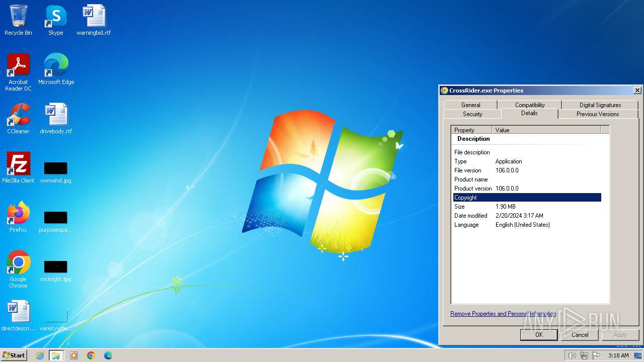The image size is (644, 362).
Task: Open FileZilla Client shortcut
Action: pyautogui.click(x=18, y=168)
